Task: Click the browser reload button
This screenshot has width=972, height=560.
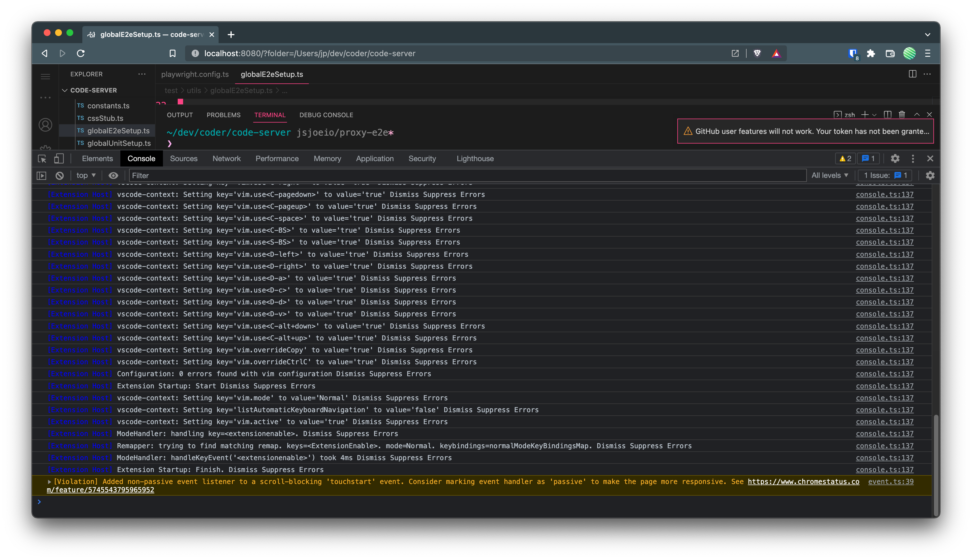Action: coord(80,53)
